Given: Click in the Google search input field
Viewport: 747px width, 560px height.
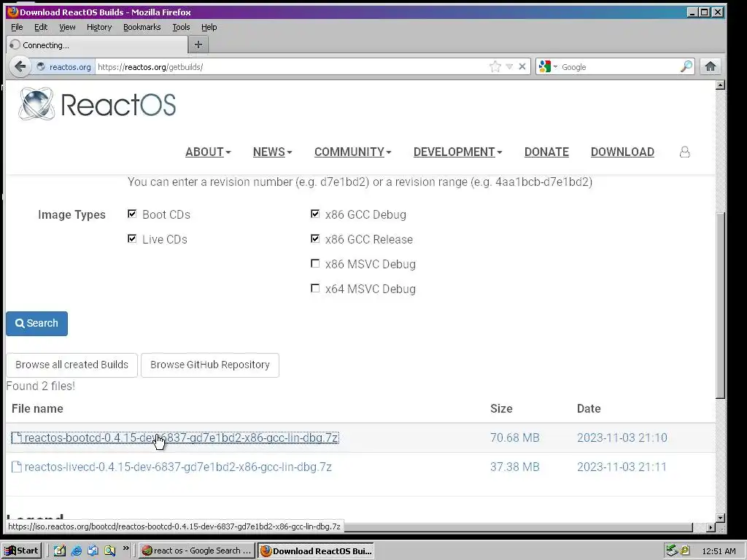Looking at the screenshot, I should [x=619, y=67].
